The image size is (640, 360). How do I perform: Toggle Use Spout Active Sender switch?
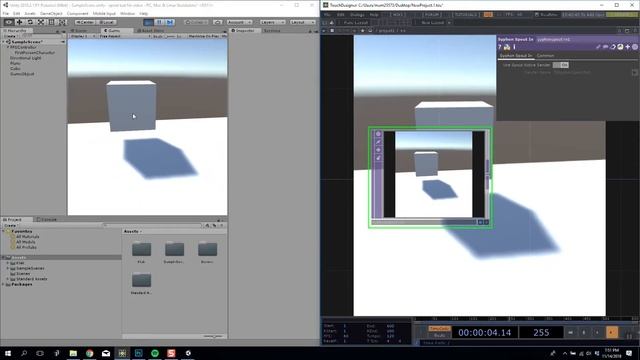[560, 65]
